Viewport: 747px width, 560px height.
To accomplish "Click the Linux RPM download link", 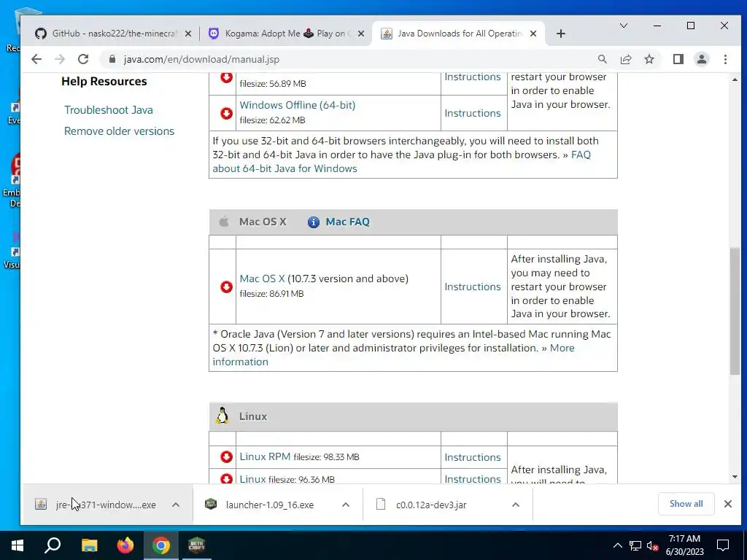I will pos(265,456).
